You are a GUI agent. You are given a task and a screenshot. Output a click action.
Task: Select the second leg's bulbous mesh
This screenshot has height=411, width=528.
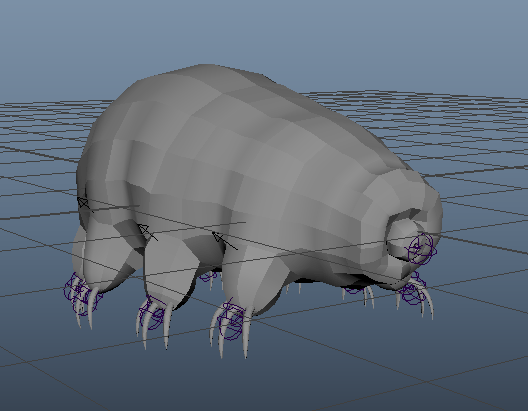(168, 269)
